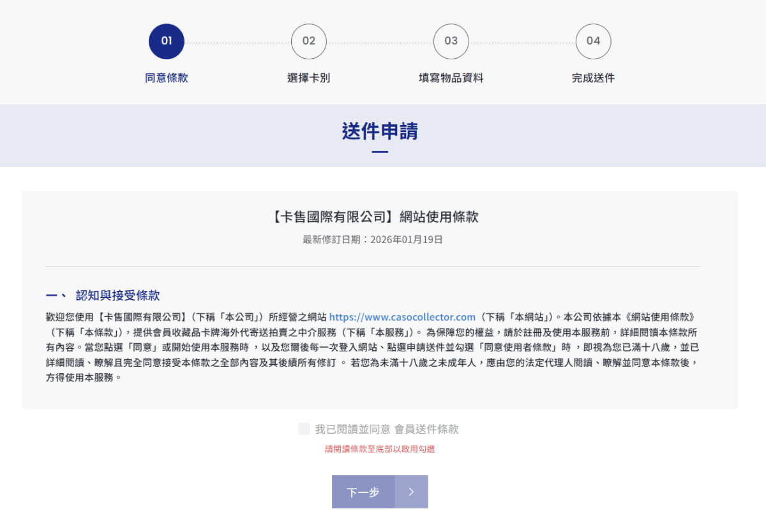Click the blue underline below 送件申請
This screenshot has height=532, width=766.
[x=380, y=152]
